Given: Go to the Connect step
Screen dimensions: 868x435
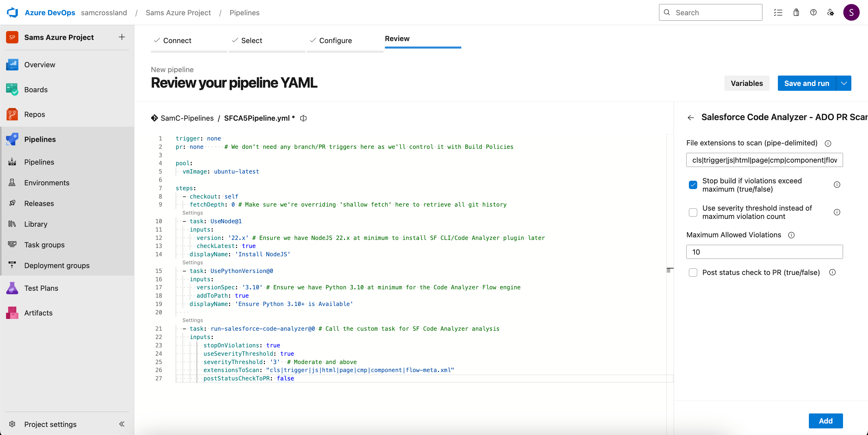Looking at the screenshot, I should [x=189, y=41].
